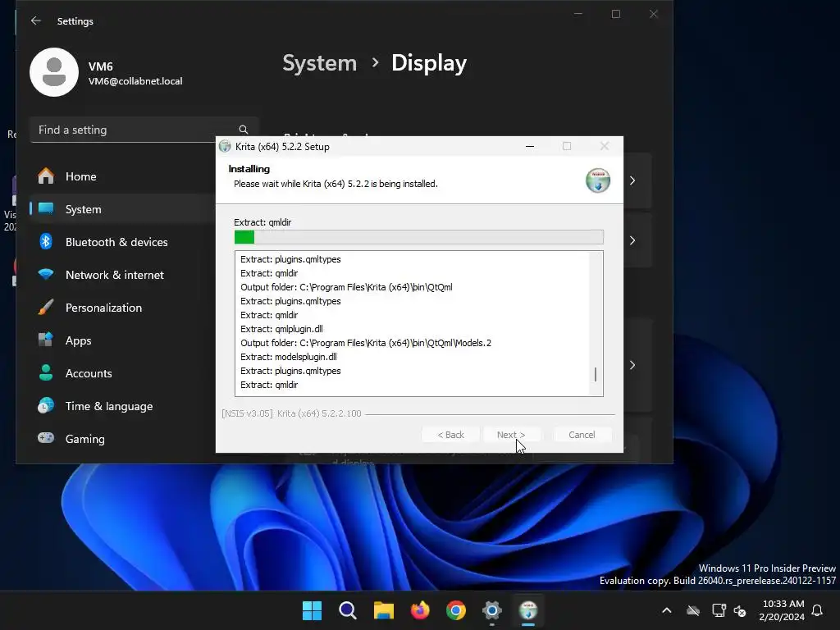Expand the first Display settings row chevron

click(632, 180)
